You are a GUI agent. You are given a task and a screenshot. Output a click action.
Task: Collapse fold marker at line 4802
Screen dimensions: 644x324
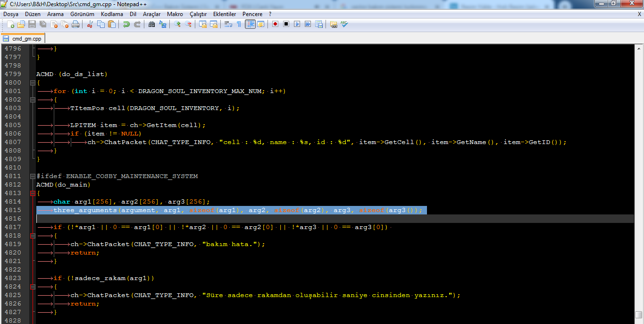33,100
